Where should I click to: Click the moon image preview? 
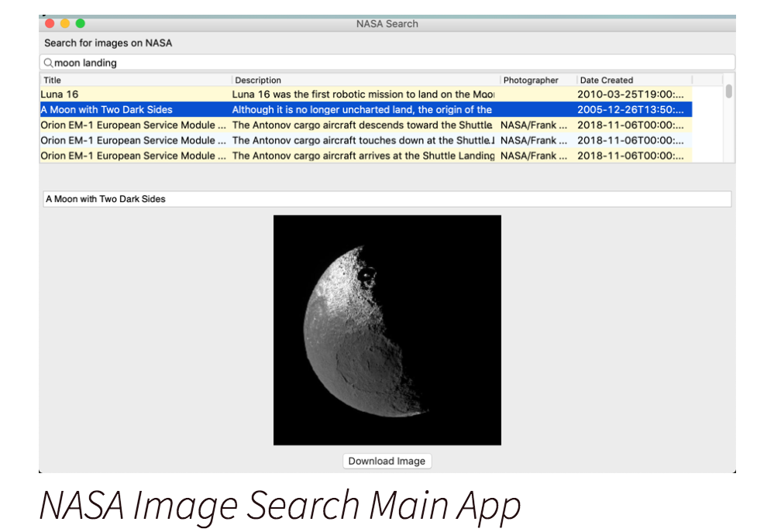coord(387,330)
